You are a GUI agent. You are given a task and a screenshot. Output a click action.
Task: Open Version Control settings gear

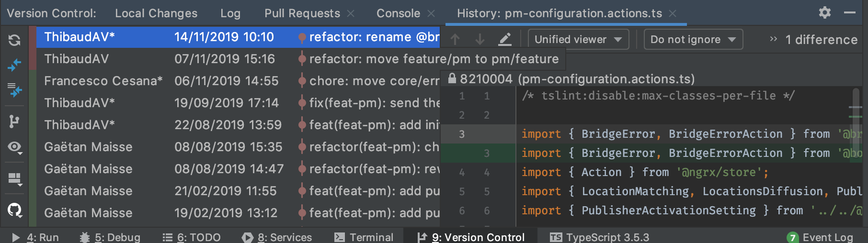pos(824,13)
